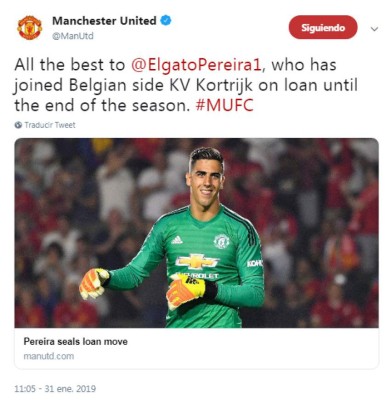Click the tweet body text
Viewport: 391px width, 400px height.
pyautogui.click(x=186, y=85)
